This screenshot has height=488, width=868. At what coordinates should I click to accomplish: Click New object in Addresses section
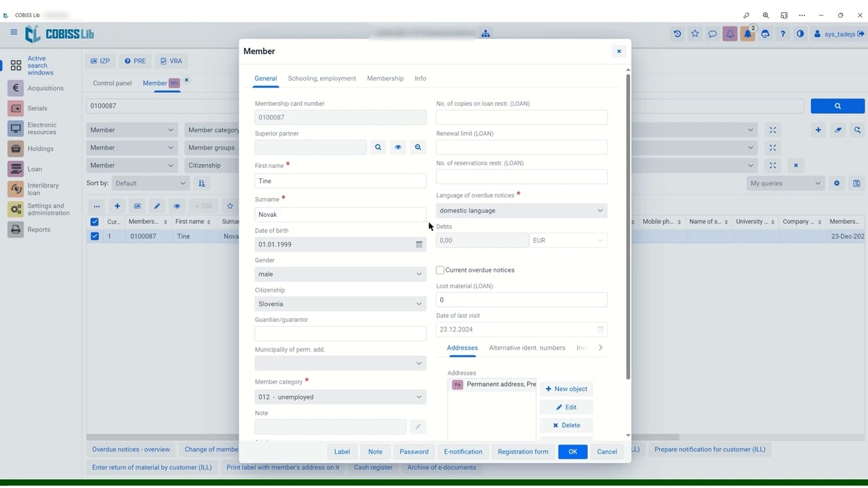(x=566, y=389)
